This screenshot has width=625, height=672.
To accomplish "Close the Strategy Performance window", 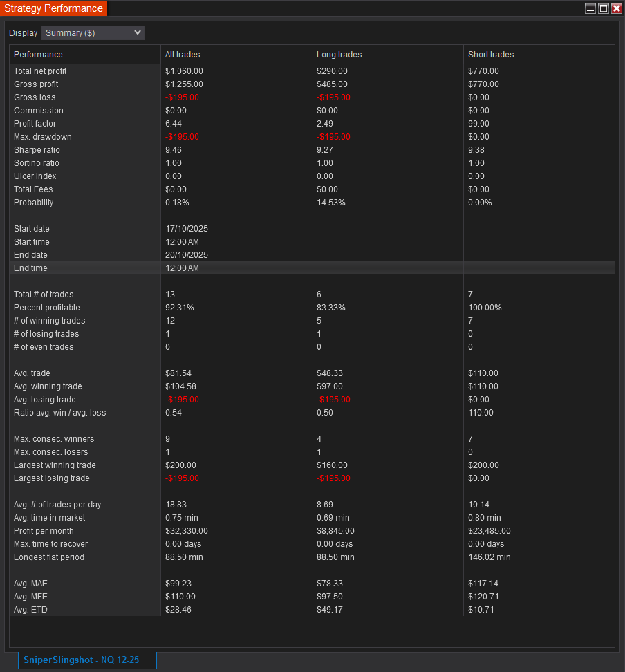I will [x=617, y=8].
